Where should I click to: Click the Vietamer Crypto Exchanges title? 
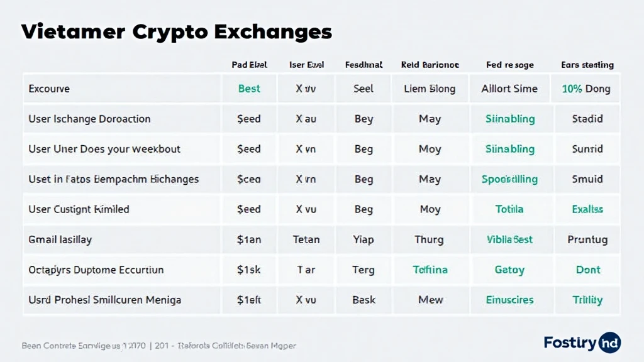click(176, 31)
